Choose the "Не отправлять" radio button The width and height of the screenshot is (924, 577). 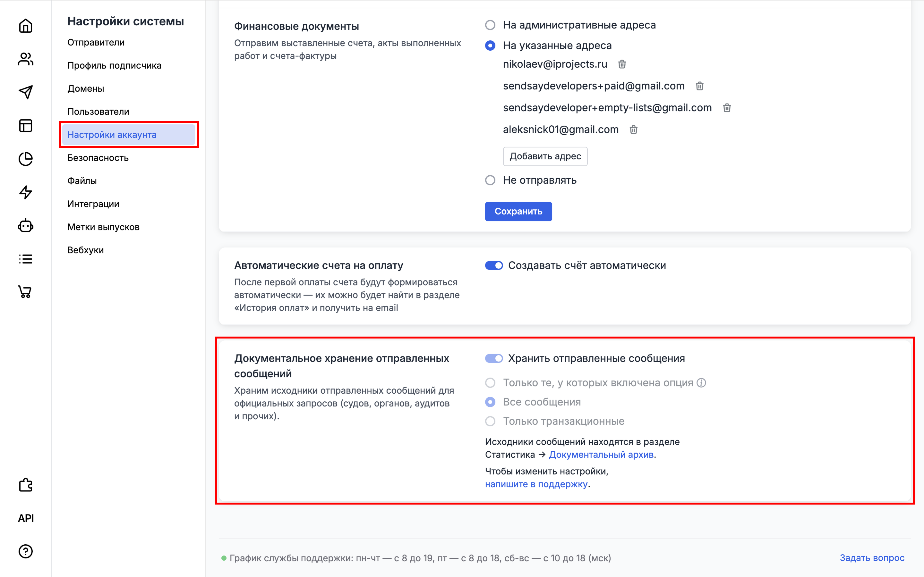tap(490, 180)
